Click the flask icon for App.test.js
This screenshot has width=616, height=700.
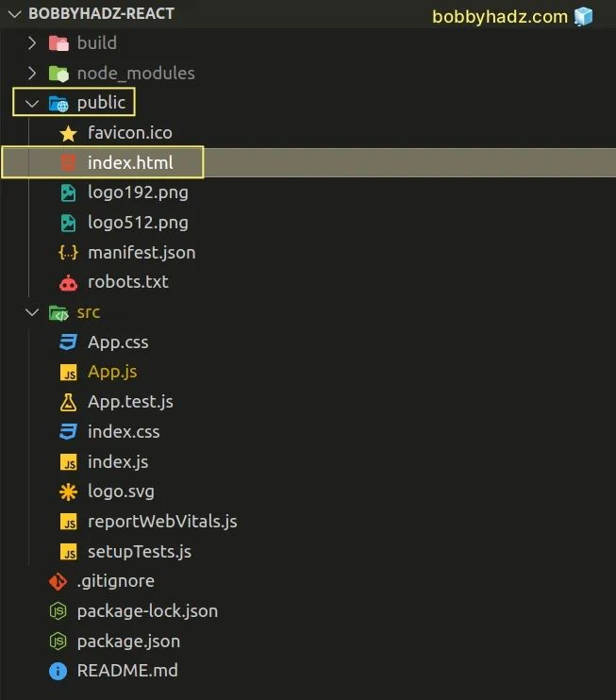[x=68, y=402]
